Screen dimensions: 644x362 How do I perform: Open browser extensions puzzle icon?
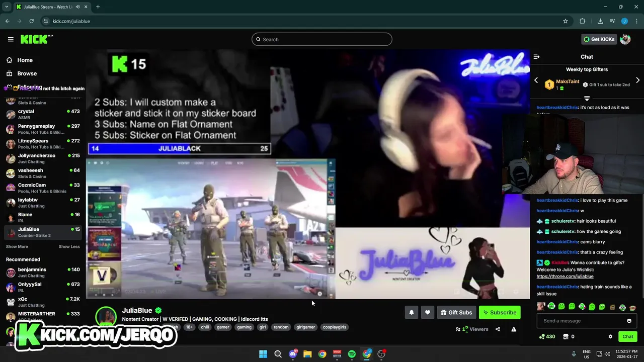(x=583, y=21)
